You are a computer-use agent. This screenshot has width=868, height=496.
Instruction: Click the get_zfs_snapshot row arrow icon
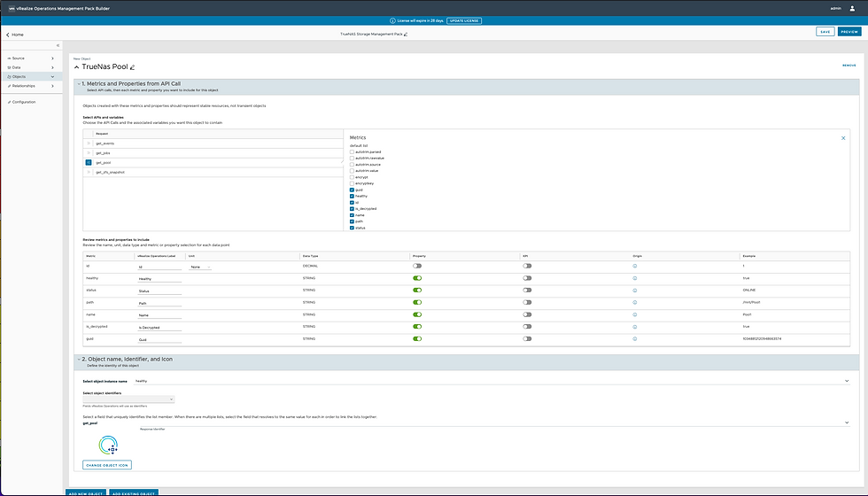click(x=89, y=172)
